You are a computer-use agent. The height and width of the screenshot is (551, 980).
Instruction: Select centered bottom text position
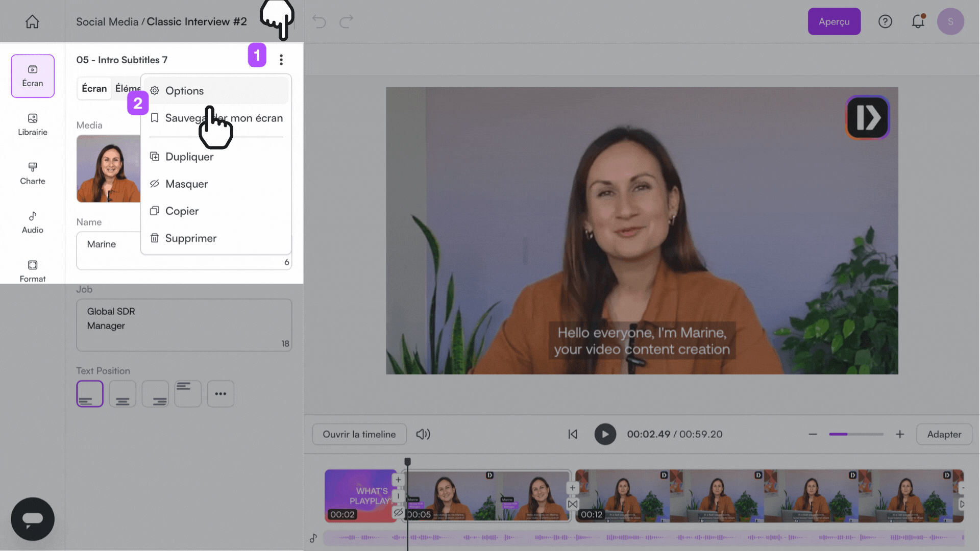(122, 394)
